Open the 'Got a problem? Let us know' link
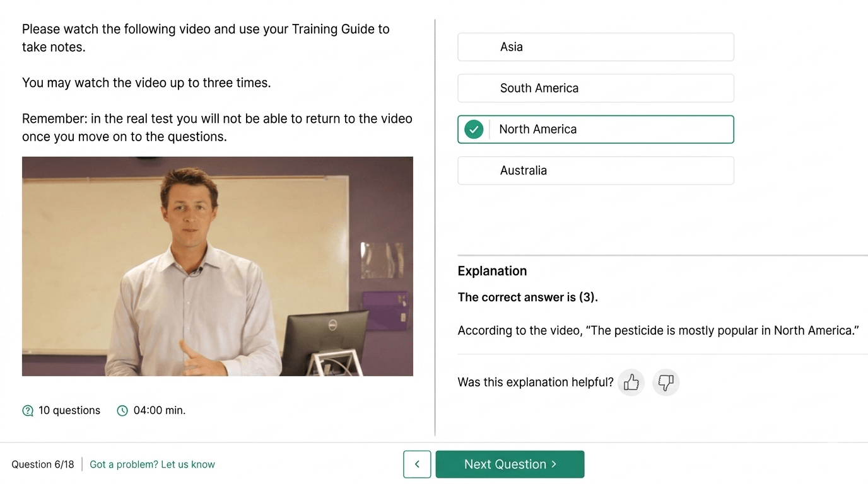Screen dimensions: 868x484 point(152,464)
